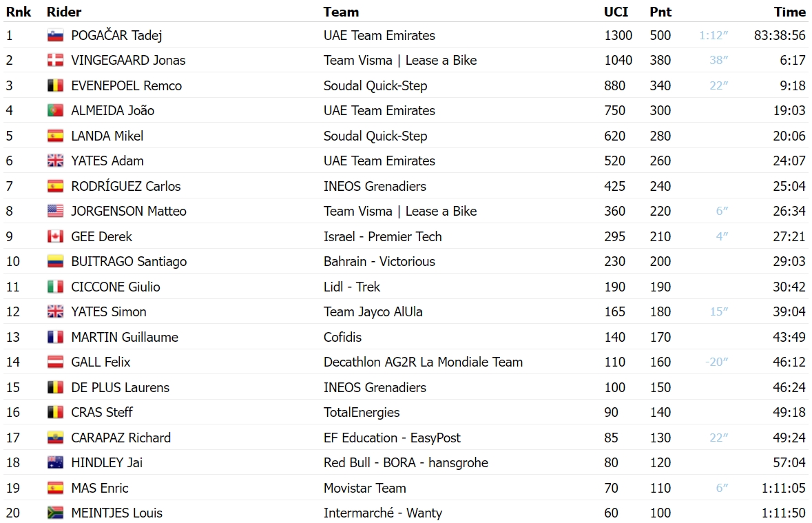Open the Decathlon AG2R La Mondiale Team link
Viewport: 812px width, 523px height.
[423, 362]
